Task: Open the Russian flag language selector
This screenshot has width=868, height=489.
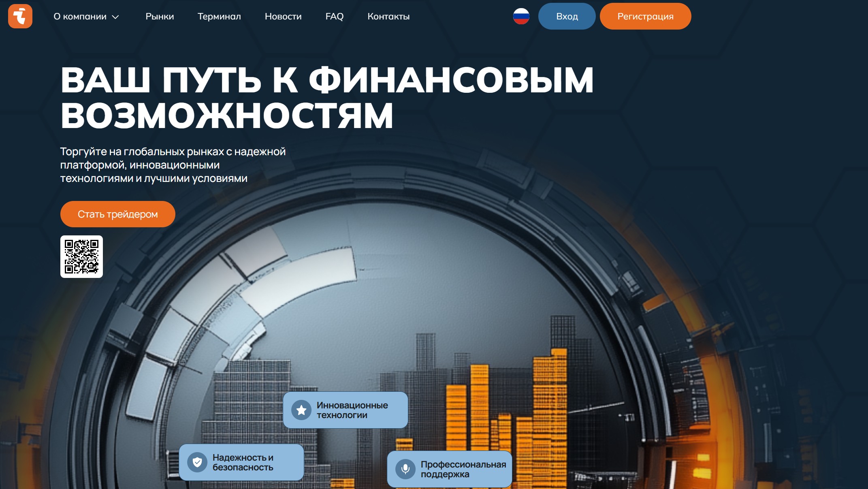Action: point(521,16)
